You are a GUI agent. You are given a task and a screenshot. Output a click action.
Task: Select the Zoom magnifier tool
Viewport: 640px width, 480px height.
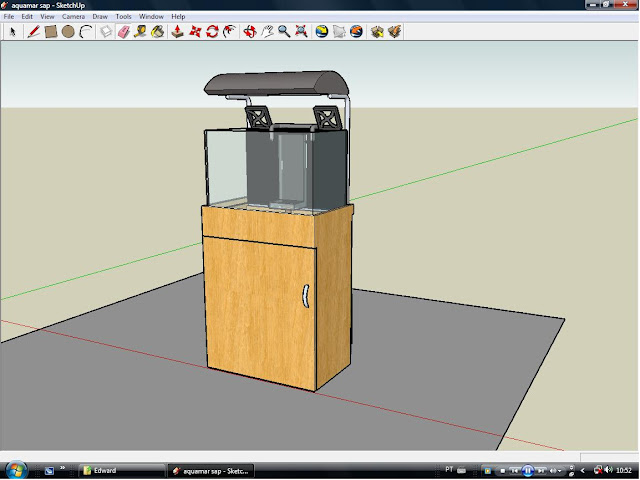pyautogui.click(x=284, y=31)
